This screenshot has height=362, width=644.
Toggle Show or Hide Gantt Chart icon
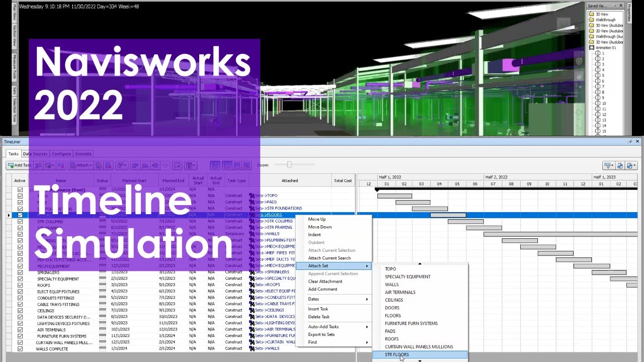215,165
